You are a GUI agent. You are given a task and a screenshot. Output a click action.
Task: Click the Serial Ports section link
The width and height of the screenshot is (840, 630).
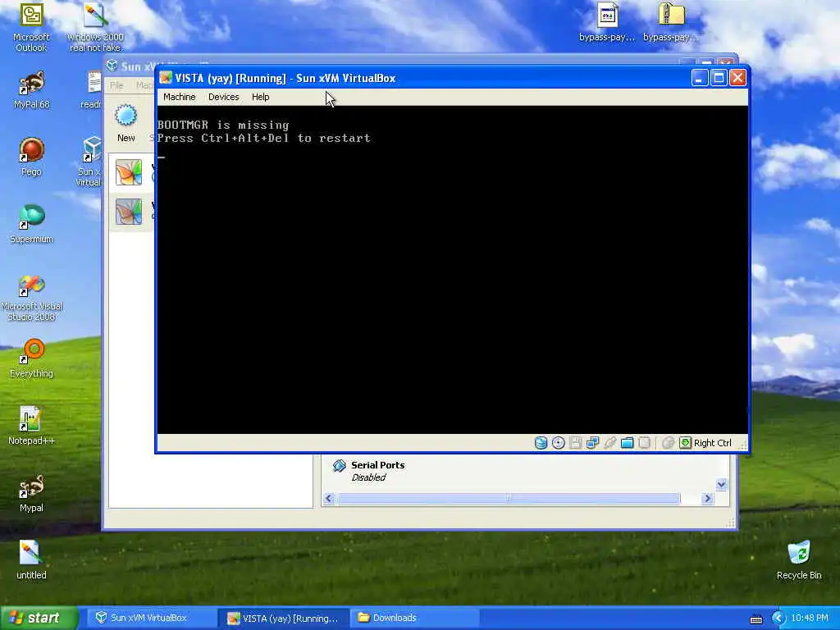coord(377,465)
